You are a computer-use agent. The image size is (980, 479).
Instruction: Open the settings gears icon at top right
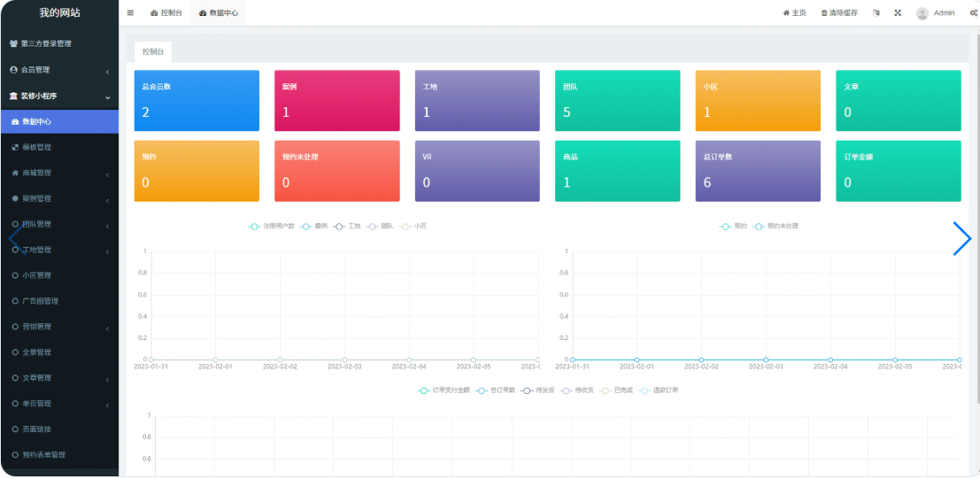[x=973, y=13]
